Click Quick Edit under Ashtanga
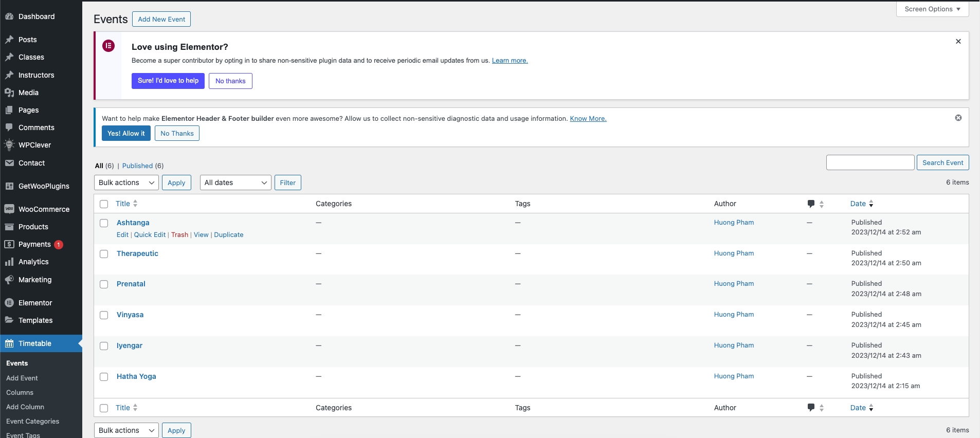 [150, 234]
